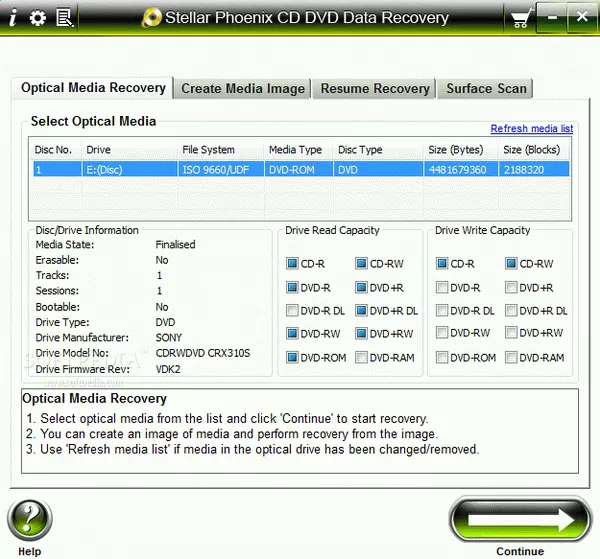This screenshot has width=600, height=559.
Task: Toggle DVD-RAM checkbox in Drive Write Capacity
Action: 511,357
